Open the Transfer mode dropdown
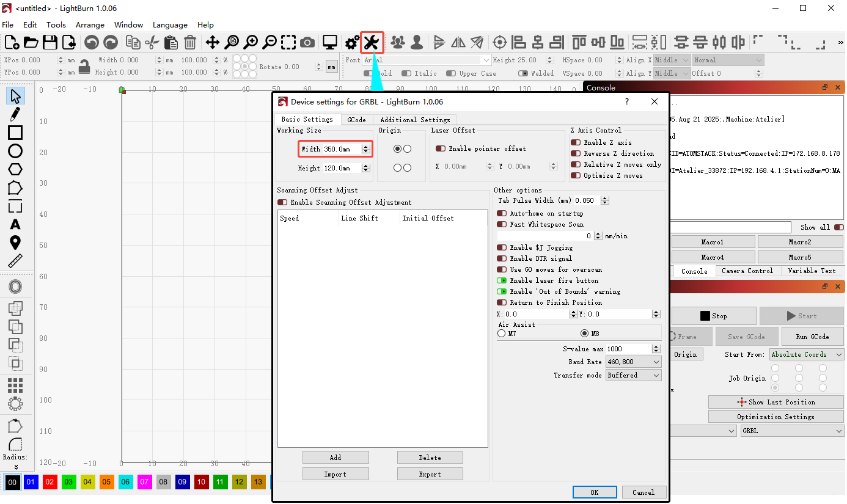This screenshot has width=847, height=504. pyautogui.click(x=633, y=375)
